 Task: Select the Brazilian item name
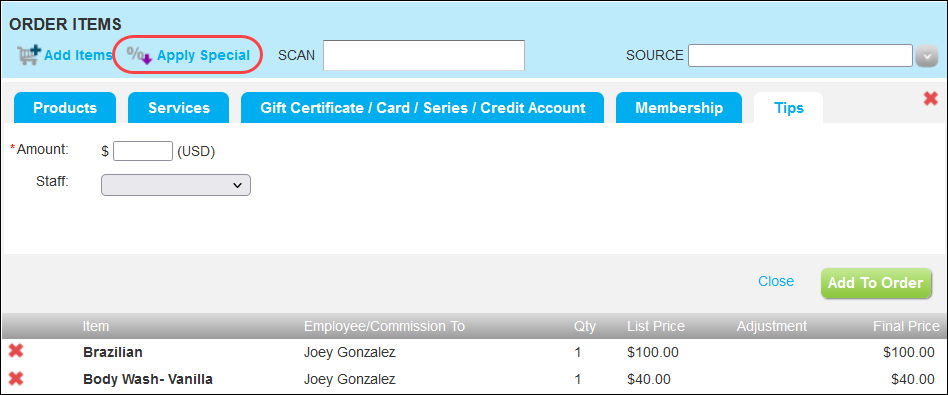click(112, 352)
